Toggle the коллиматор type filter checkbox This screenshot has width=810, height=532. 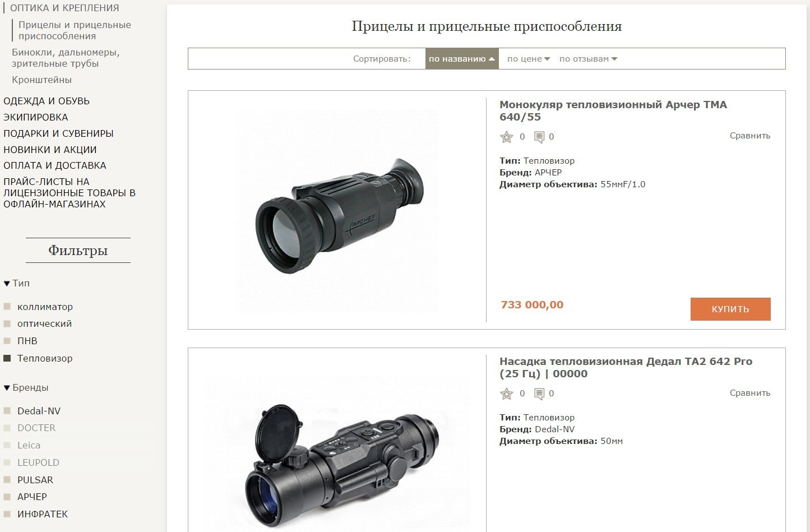coord(7,307)
